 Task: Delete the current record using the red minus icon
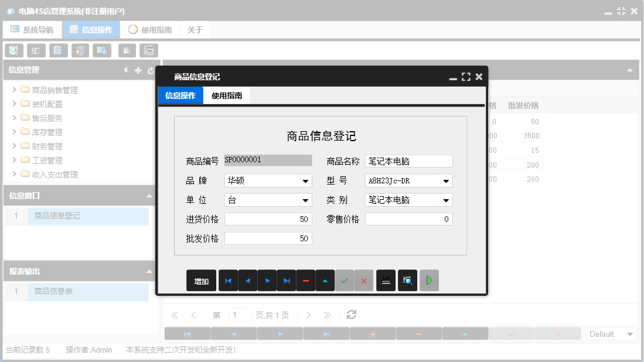coord(305,280)
